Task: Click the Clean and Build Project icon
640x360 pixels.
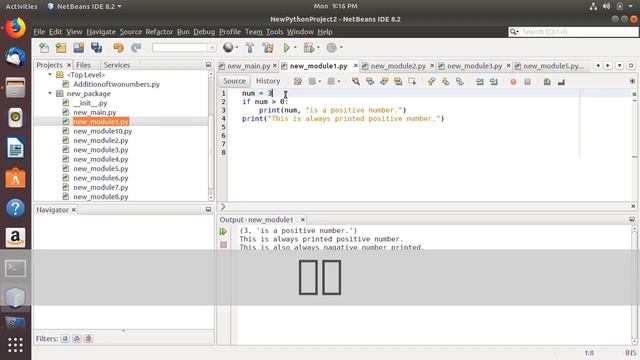Action: 268,48
